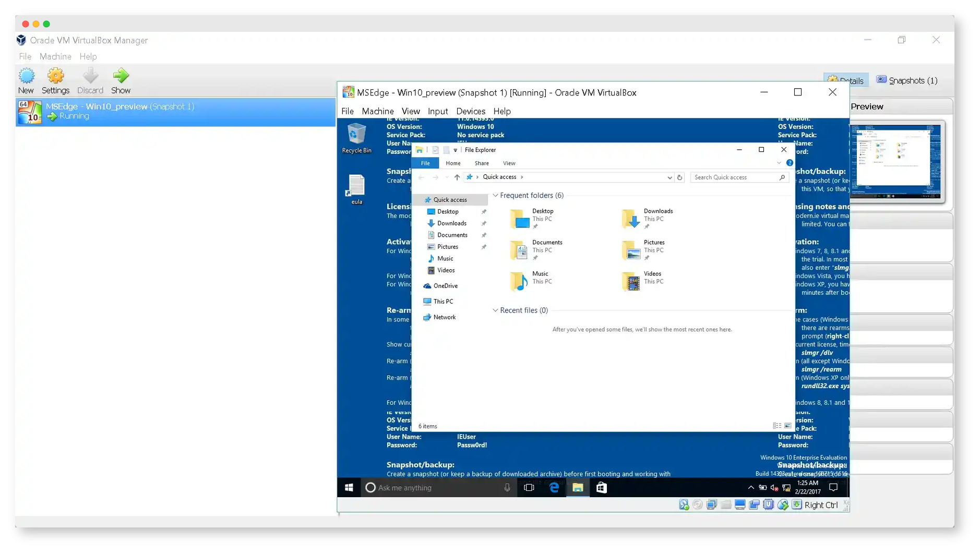This screenshot has height=553, width=980.
Task: Click the VM Preview thumbnail
Action: 897,161
